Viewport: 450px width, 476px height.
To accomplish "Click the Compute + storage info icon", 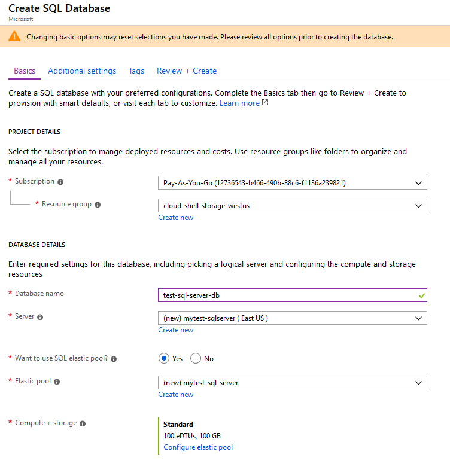I will coord(83,423).
